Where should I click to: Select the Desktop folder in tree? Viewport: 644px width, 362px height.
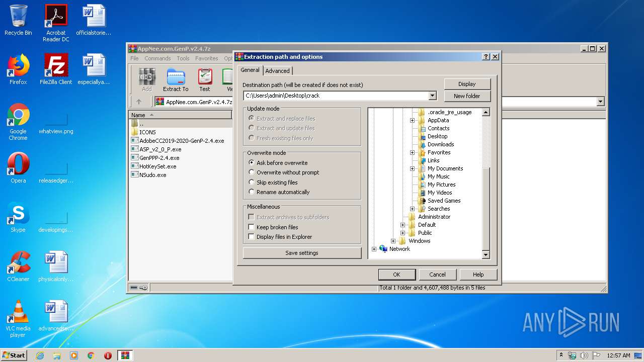[x=433, y=136]
